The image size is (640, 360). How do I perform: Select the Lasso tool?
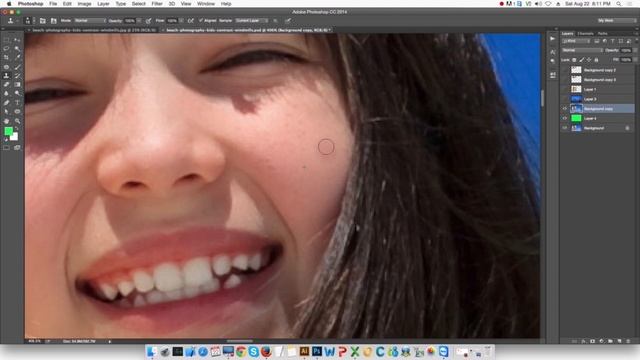click(x=6, y=49)
